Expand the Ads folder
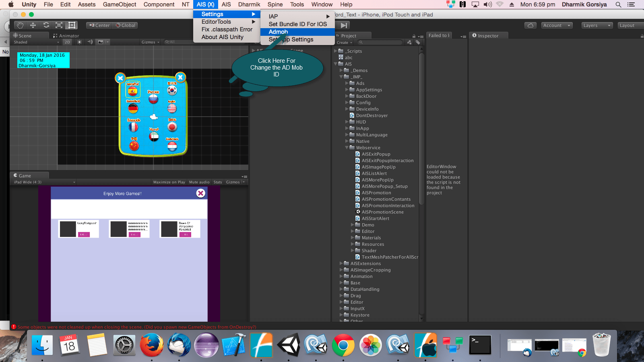This screenshot has height=362, width=644. point(347,83)
